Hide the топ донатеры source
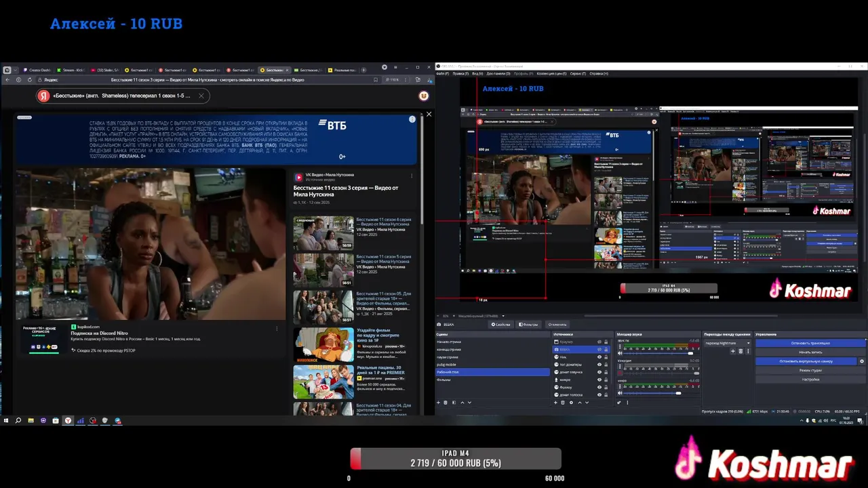 coord(599,365)
